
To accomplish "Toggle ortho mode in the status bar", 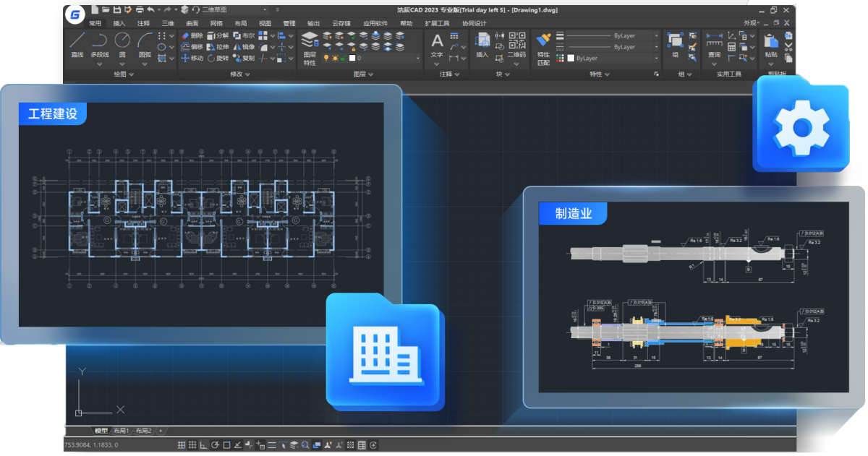I will click(x=203, y=444).
